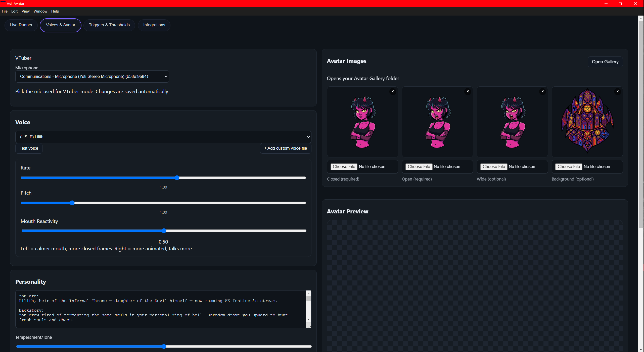Screen dimensions: 644x352
Task: Switch to Triggers & Thresholds tab
Action: (x=109, y=25)
